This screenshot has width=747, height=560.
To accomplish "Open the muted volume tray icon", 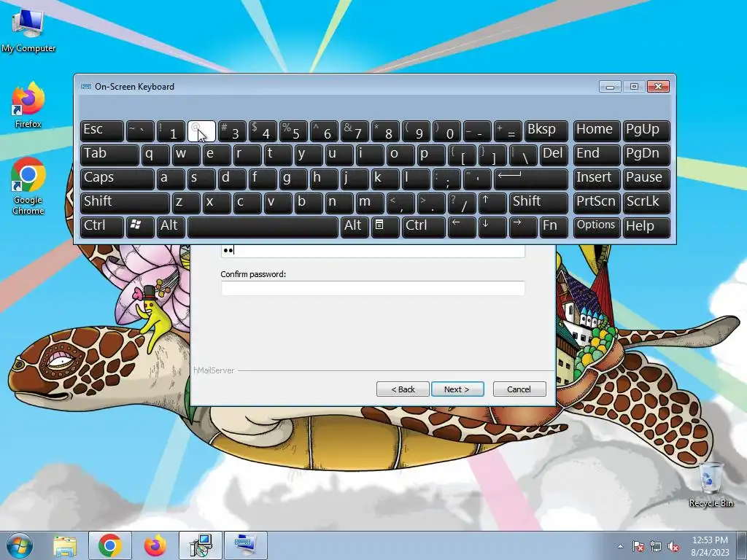I will (x=673, y=546).
